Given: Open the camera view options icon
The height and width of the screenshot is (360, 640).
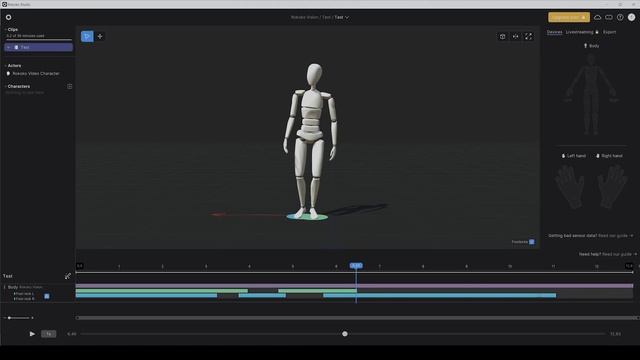Looking at the screenshot, I should click(x=502, y=37).
